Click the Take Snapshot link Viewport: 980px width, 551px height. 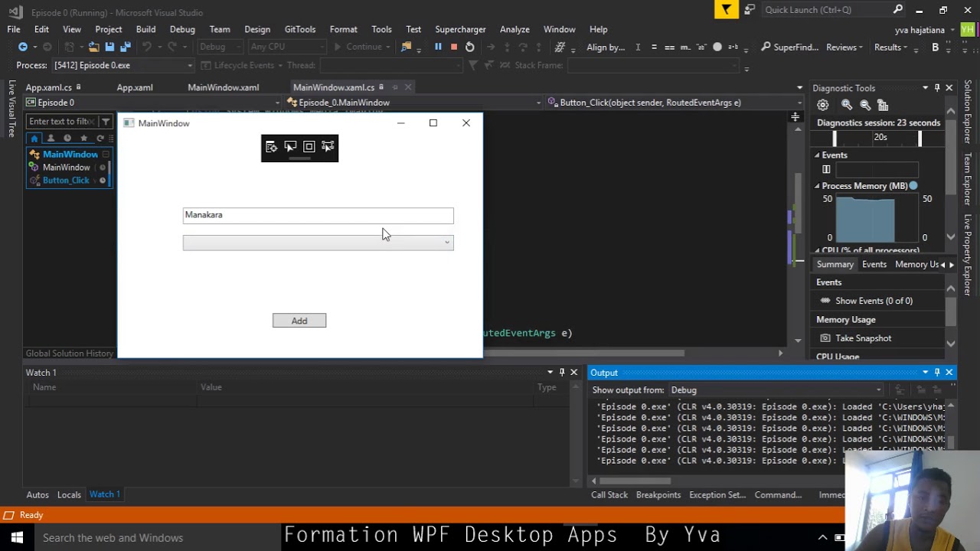tap(863, 338)
